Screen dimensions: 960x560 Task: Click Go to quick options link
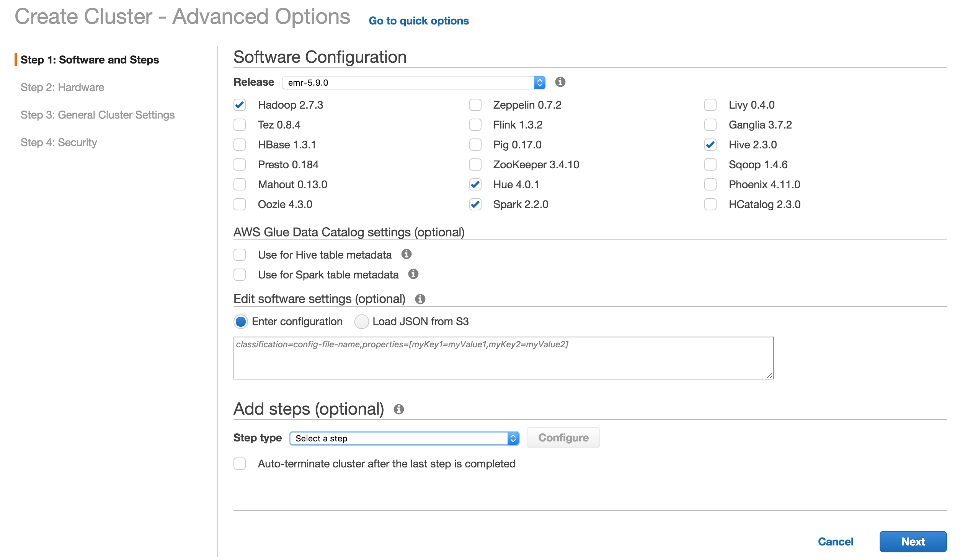(419, 21)
